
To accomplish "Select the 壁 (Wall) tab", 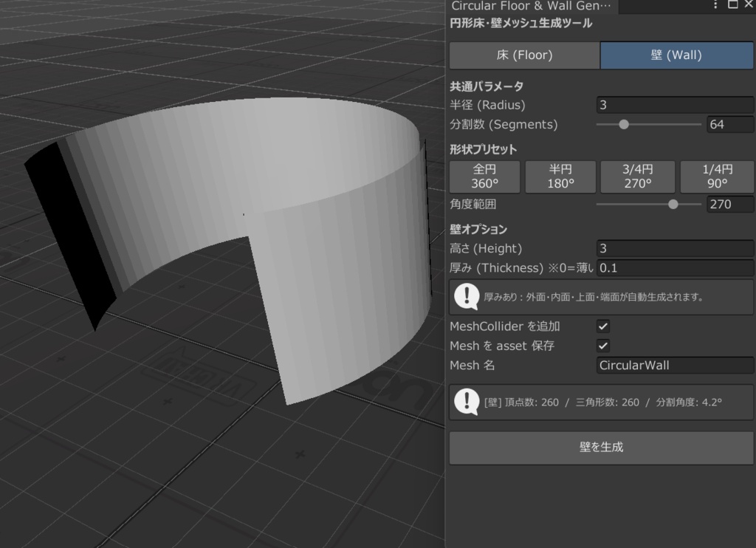I will 676,55.
